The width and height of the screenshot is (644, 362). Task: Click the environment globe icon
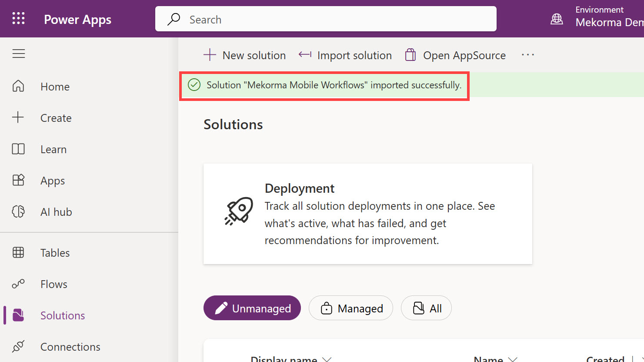[x=557, y=19]
